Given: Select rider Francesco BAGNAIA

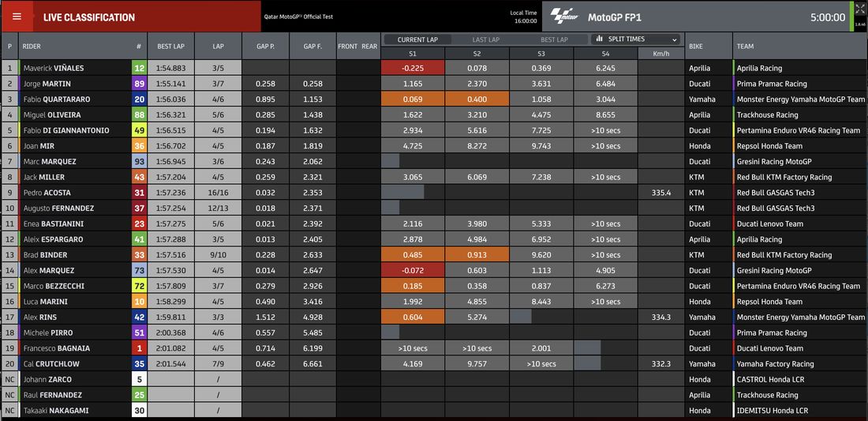Looking at the screenshot, I should (57, 348).
